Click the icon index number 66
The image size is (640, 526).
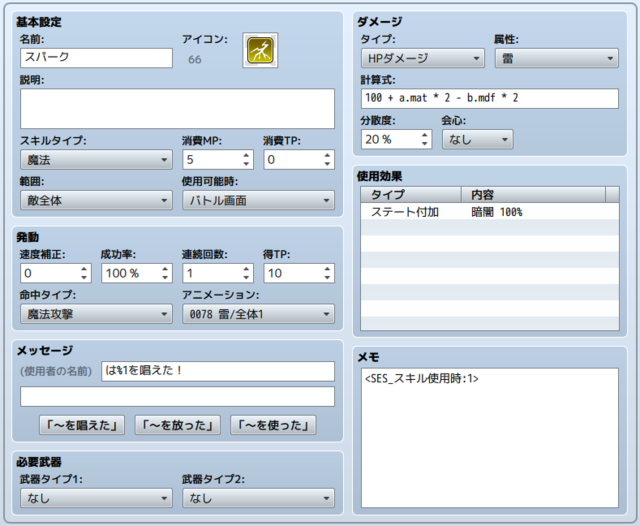point(195,60)
